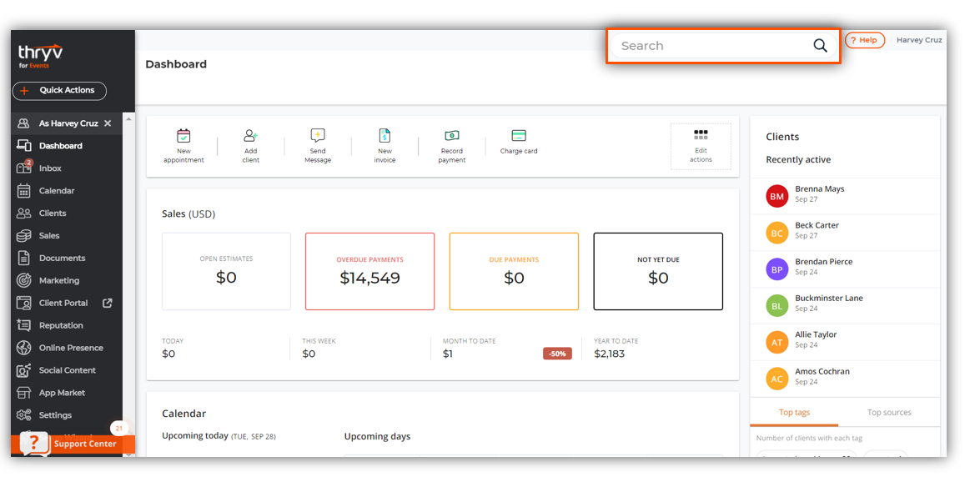Click the Settings gear icon
The height and width of the screenshot is (482, 980).
pyautogui.click(x=23, y=415)
